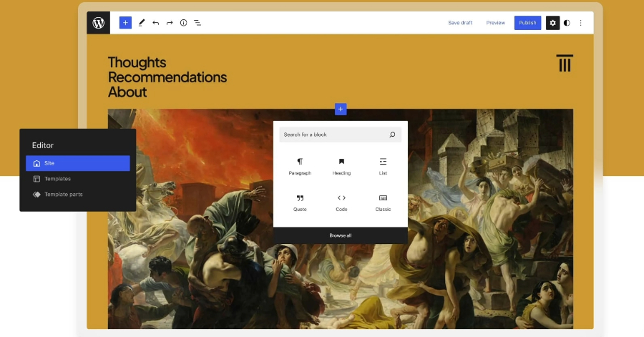This screenshot has width=644, height=337.
Task: Open the Styles half-circle panel
Action: [567, 23]
